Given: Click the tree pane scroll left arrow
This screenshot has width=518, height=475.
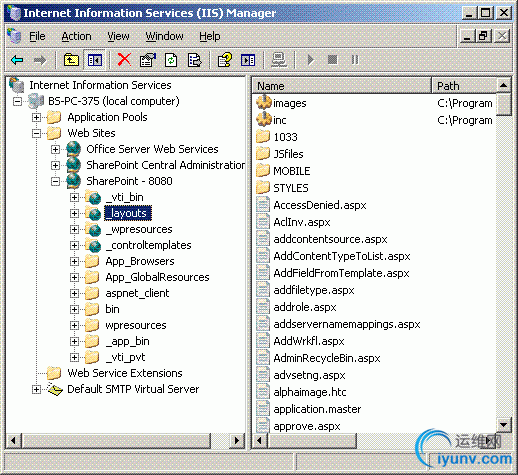Looking at the screenshot, I should pos(13,441).
